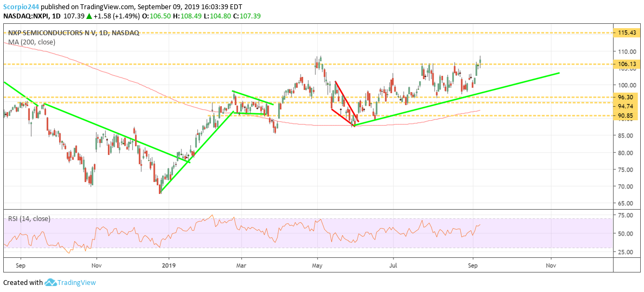Click the C:107.39 closing price value
Viewport: 644px width, 292px height.
click(246, 16)
